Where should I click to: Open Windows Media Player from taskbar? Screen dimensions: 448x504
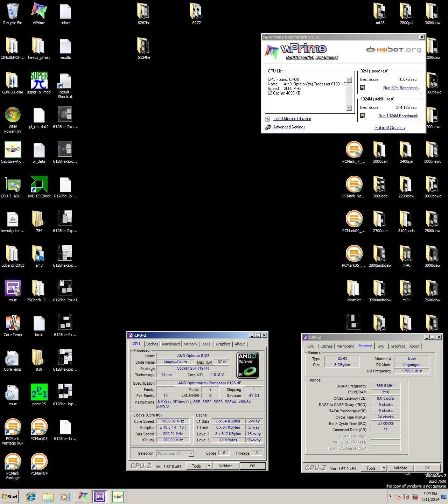(65, 496)
